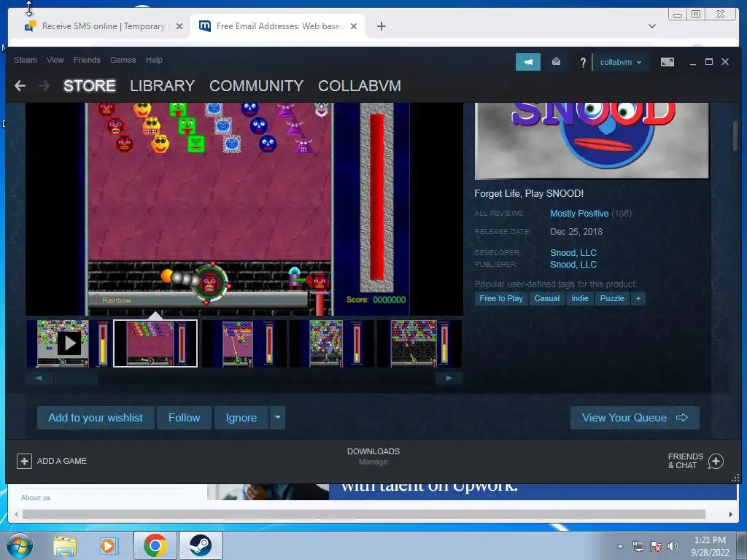The height and width of the screenshot is (560, 747).
Task: Close the Free Email Addresses tab
Action: click(354, 26)
